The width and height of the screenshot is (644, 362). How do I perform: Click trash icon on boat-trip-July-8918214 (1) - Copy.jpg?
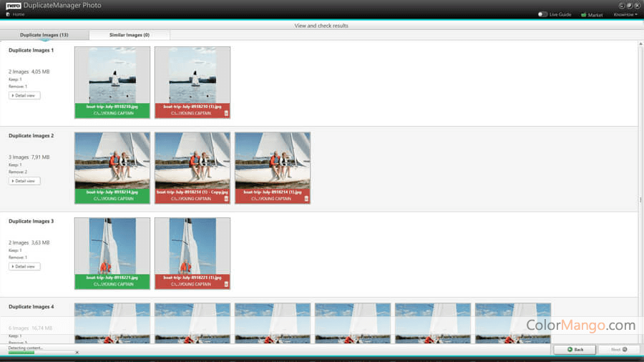pos(226,198)
